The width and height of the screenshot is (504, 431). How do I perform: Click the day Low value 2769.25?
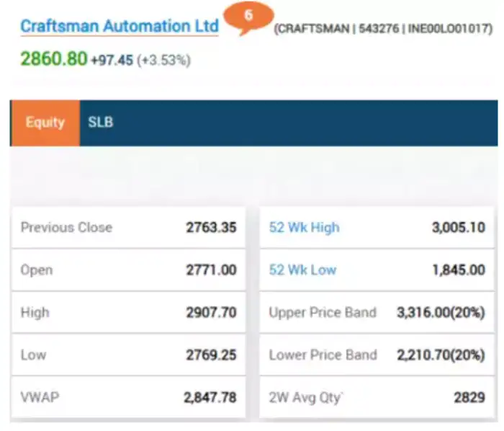[211, 355]
